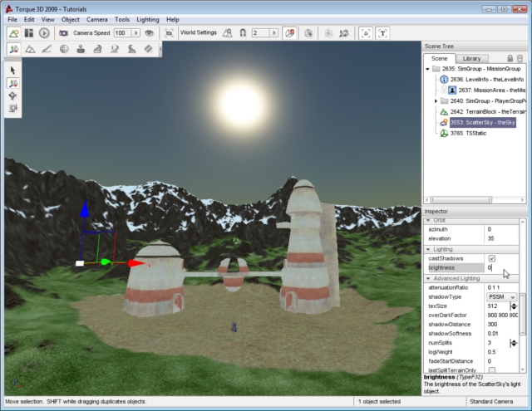This screenshot has height=411, width=532.
Task: Click the camera icon beside Camera Speed
Action: pos(63,33)
